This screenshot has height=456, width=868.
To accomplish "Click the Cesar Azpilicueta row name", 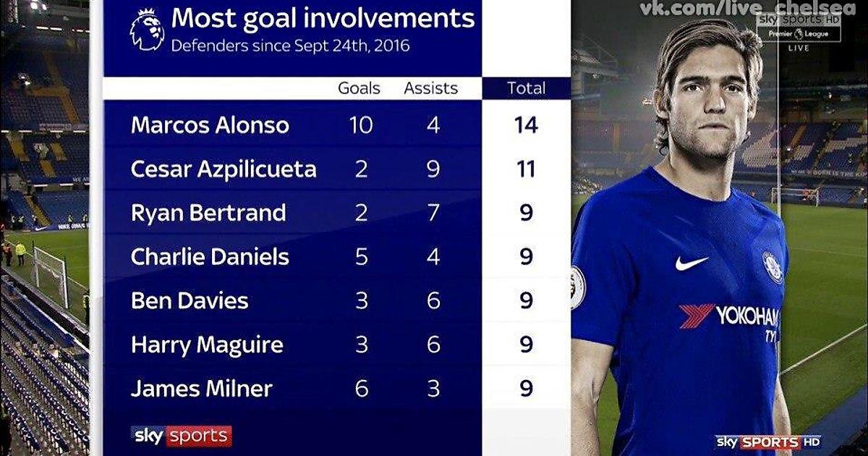I will [224, 169].
